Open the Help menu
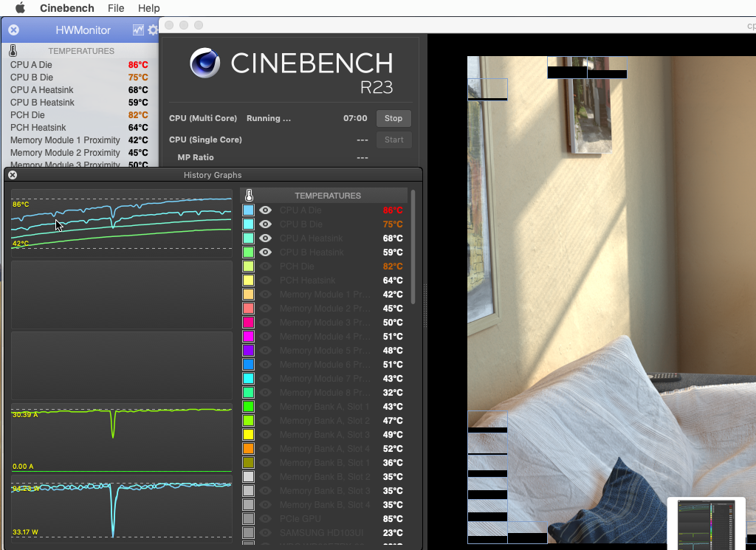This screenshot has width=756, height=550. (x=148, y=8)
